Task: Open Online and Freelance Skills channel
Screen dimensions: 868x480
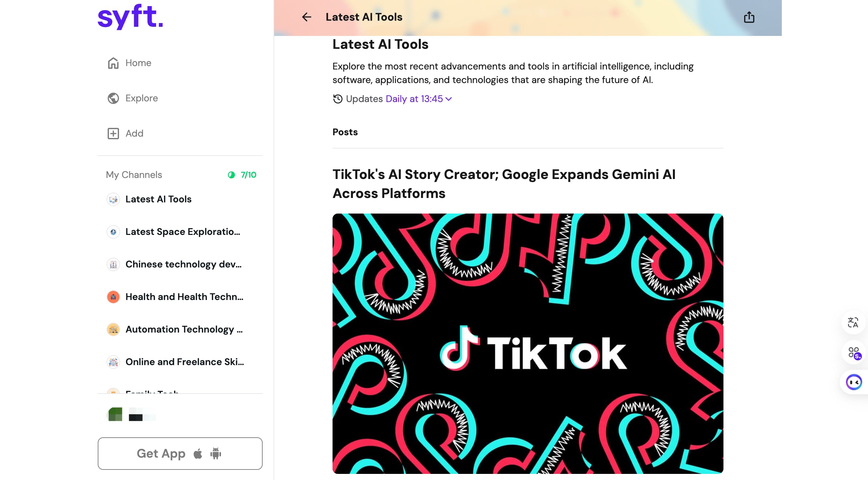Action: point(185,362)
